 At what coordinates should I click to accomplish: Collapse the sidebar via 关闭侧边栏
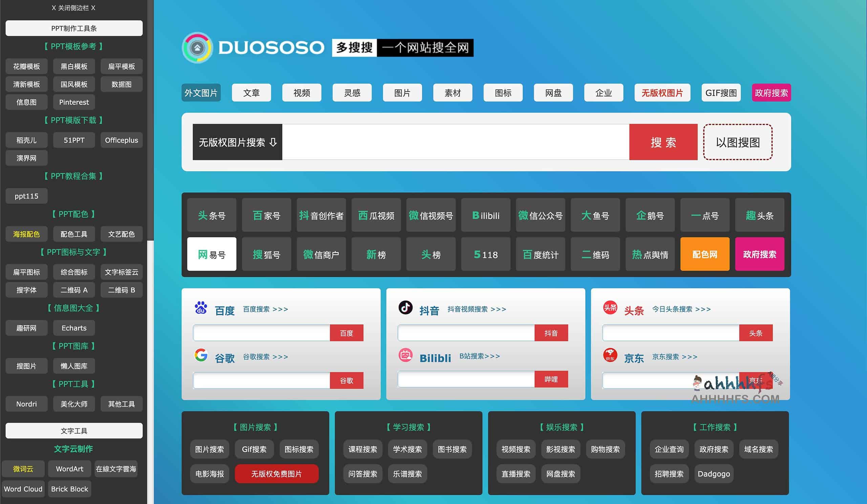73,7
